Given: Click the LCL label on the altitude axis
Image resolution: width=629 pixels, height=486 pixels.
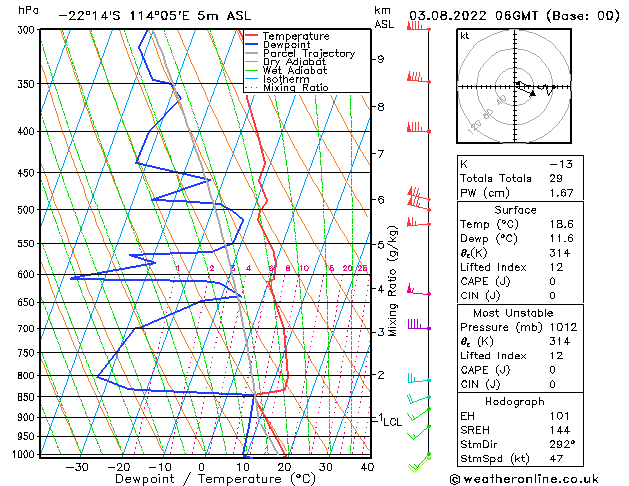Looking at the screenshot, I should click(x=393, y=422).
